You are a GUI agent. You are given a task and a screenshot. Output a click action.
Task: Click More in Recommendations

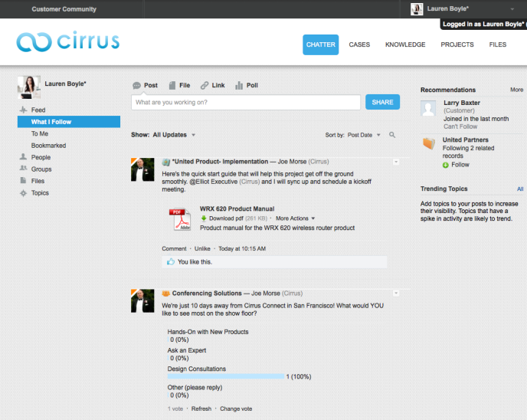(516, 90)
